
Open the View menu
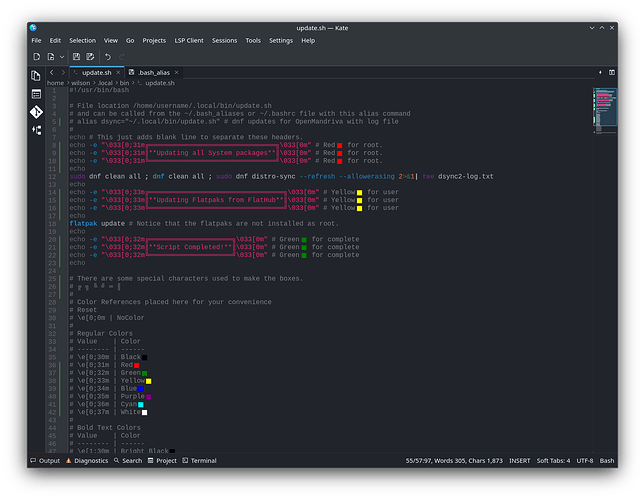point(110,41)
